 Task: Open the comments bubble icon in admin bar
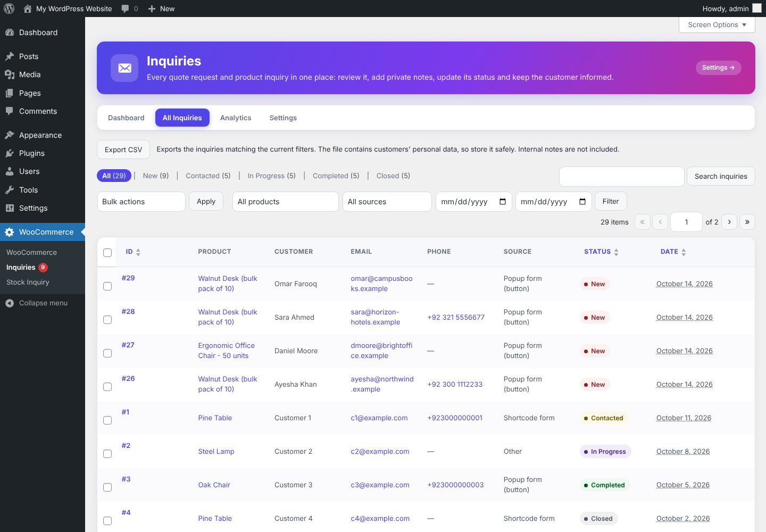pyautogui.click(x=125, y=9)
